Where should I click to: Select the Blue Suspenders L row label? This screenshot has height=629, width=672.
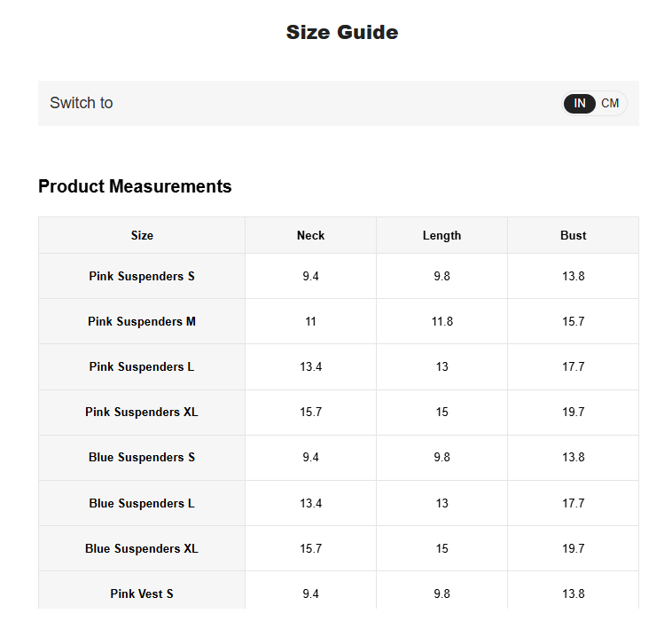tap(142, 503)
